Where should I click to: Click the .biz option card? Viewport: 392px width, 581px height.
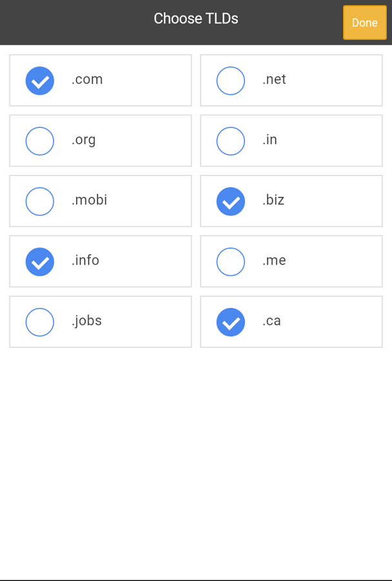pyautogui.click(x=291, y=201)
